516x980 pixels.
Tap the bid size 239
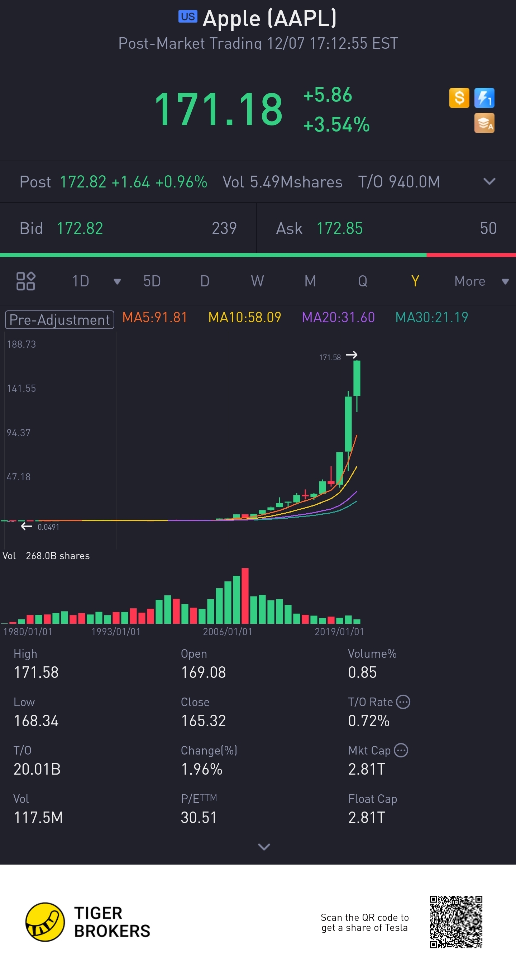click(x=224, y=228)
